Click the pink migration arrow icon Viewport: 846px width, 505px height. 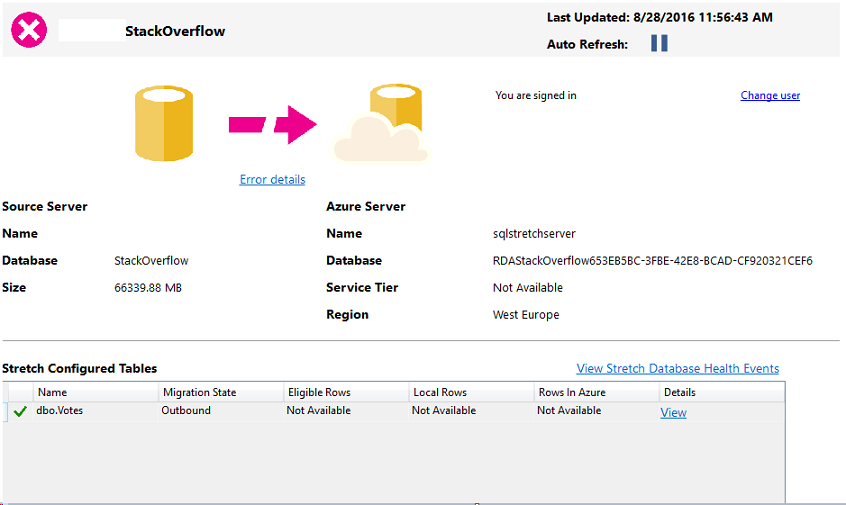[272, 124]
